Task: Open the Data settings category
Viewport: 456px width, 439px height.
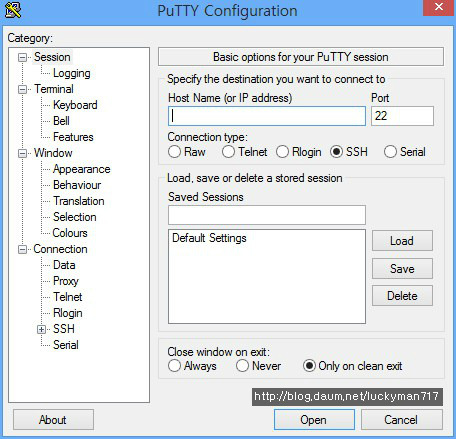Action: click(64, 265)
